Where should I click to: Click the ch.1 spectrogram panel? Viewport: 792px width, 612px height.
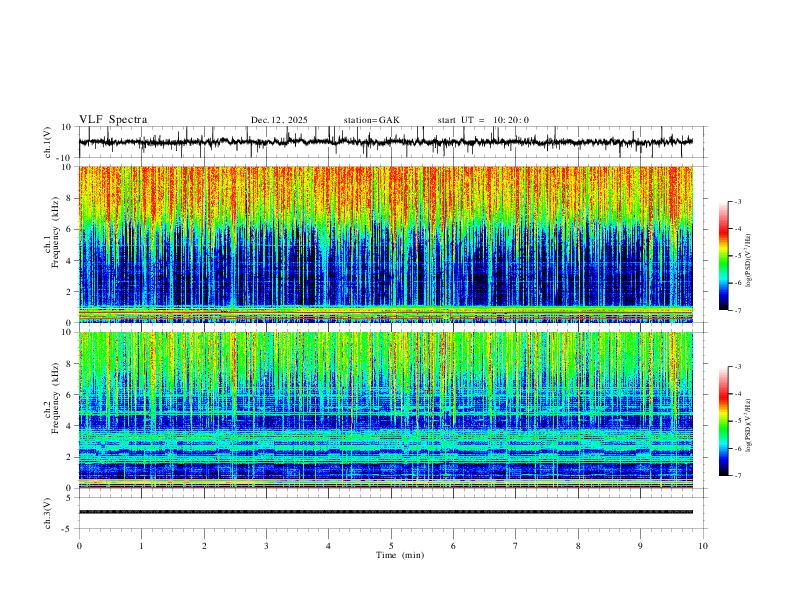click(385, 244)
